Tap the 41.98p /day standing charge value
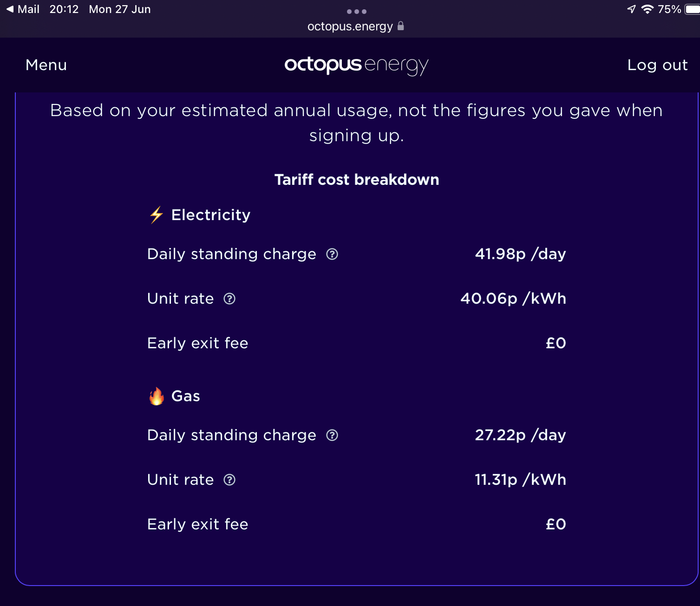700x606 pixels. 520,254
